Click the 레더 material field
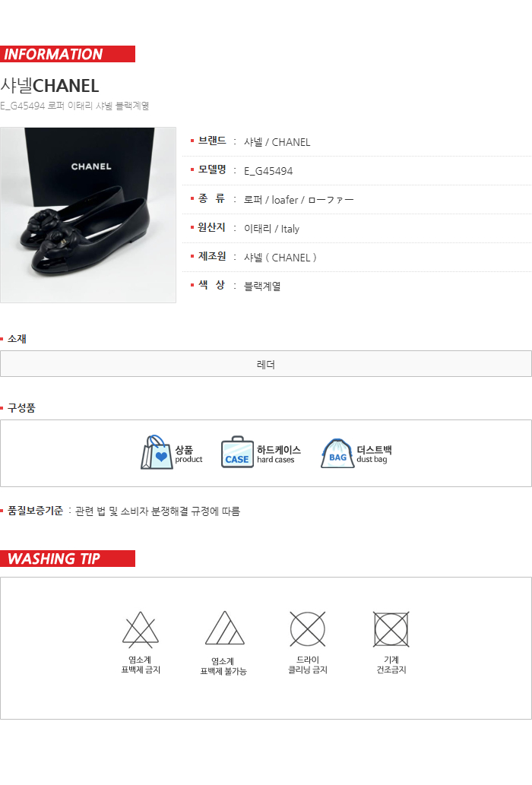This screenshot has height=785, width=532. 266,364
